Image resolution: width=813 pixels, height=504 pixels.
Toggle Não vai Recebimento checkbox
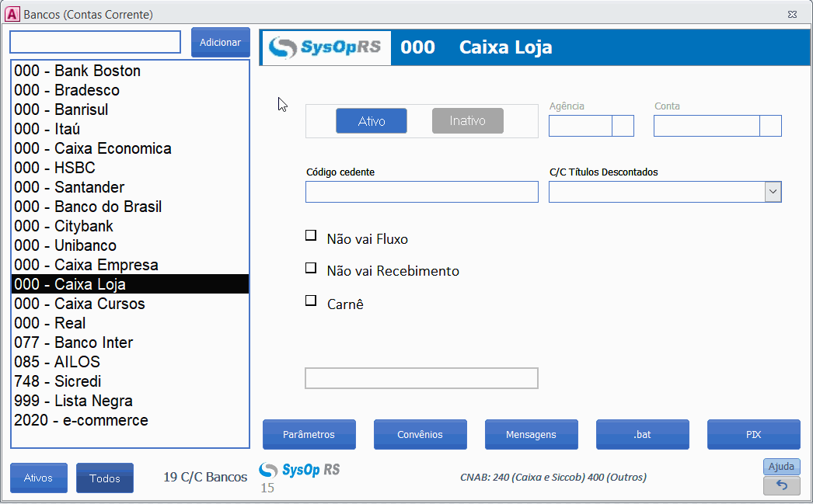pos(311,268)
